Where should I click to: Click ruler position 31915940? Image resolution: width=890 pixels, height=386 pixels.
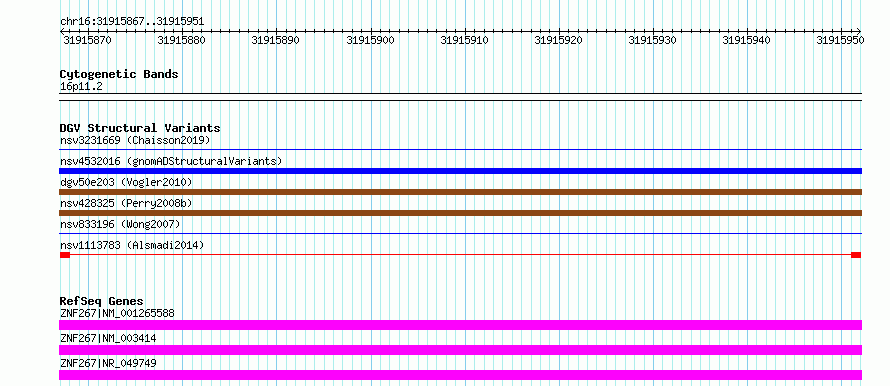747,40
